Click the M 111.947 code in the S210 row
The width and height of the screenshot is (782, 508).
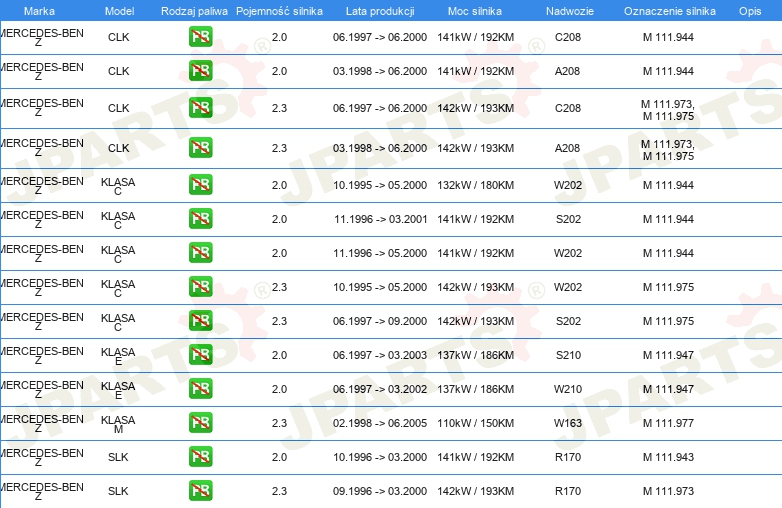pyautogui.click(x=668, y=355)
